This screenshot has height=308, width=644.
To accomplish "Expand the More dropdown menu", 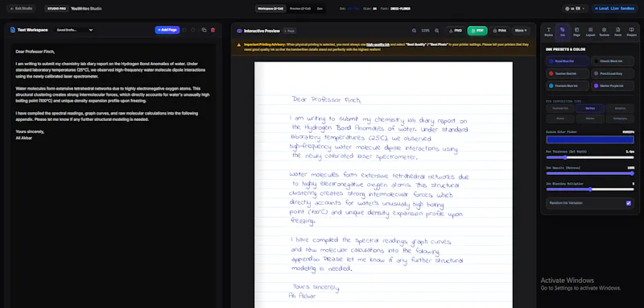I will pos(521,31).
